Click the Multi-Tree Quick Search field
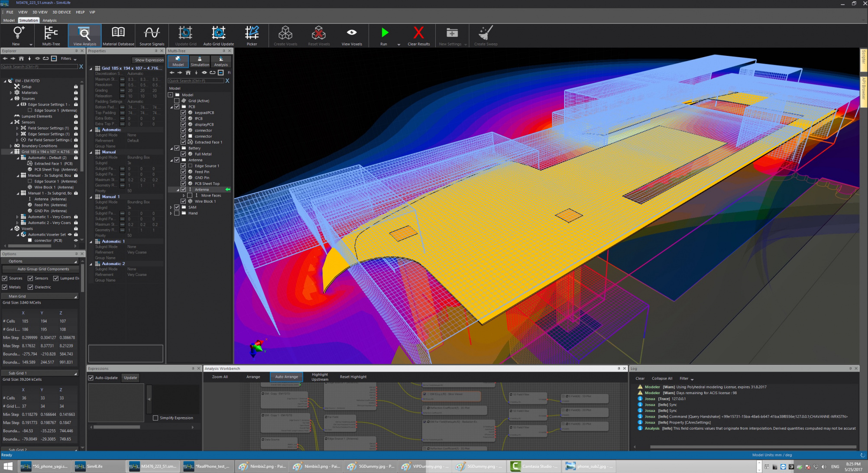Viewport: 868px width, 473px height. 196,81
